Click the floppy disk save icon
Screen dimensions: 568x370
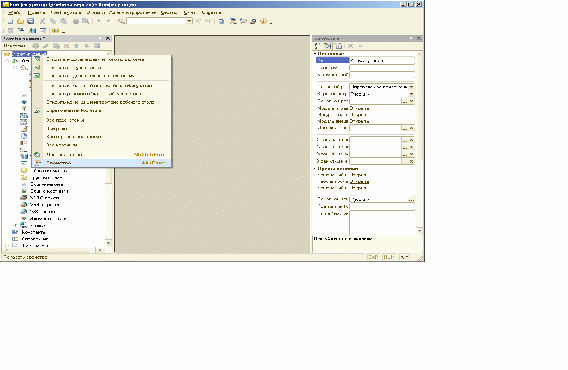(x=31, y=21)
